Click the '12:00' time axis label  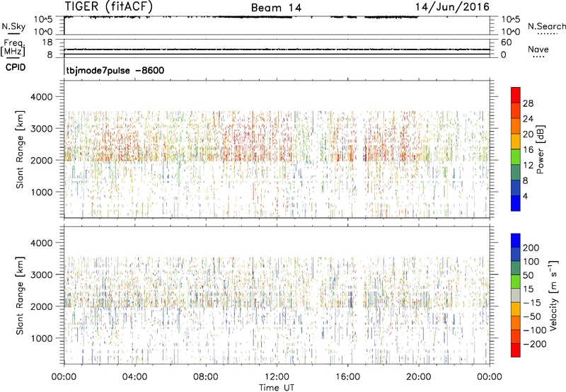[277, 377]
